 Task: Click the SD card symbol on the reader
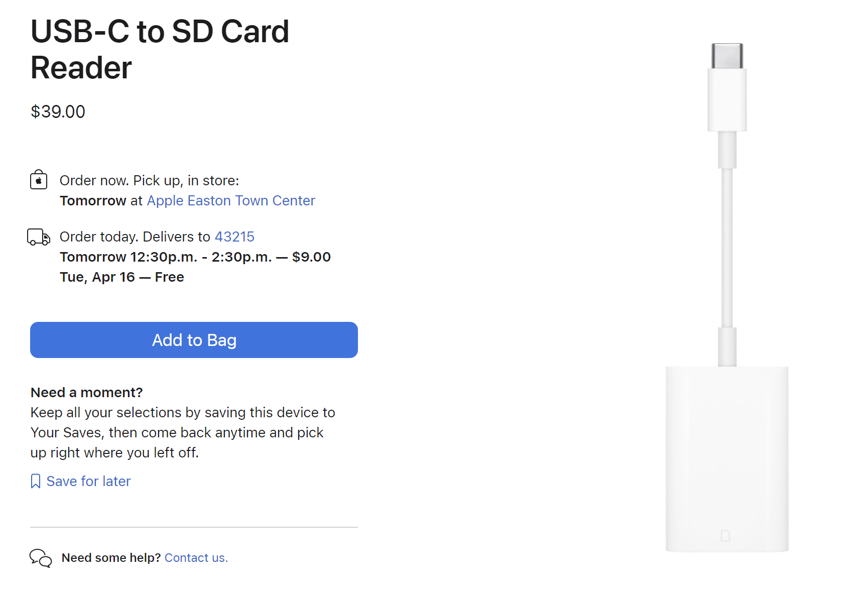pos(725,536)
